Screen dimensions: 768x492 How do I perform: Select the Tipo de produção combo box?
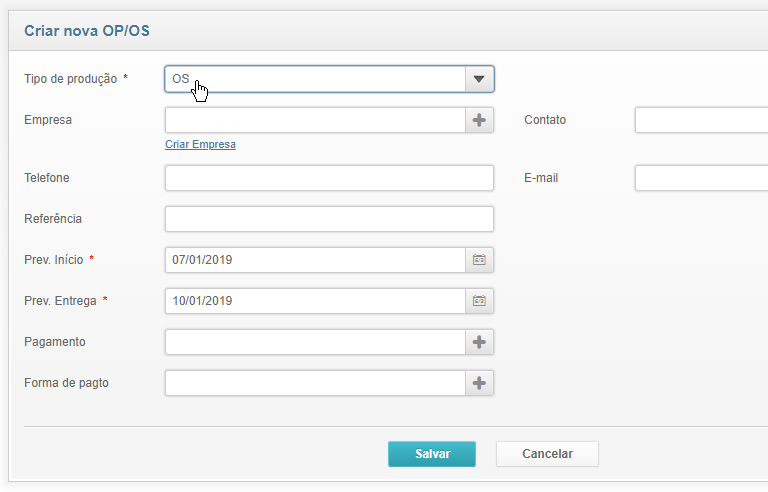(x=315, y=79)
